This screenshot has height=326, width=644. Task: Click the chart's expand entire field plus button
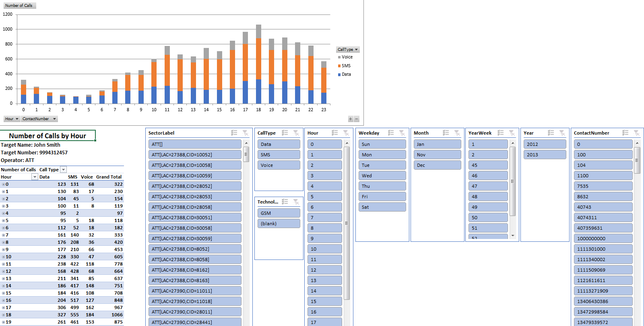click(x=351, y=119)
